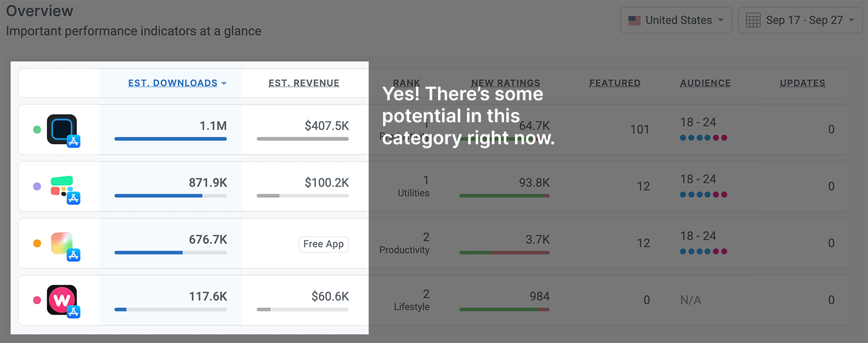Sort results by the FEATURED column header
Image resolution: width=868 pixels, height=343 pixels.
(x=615, y=83)
